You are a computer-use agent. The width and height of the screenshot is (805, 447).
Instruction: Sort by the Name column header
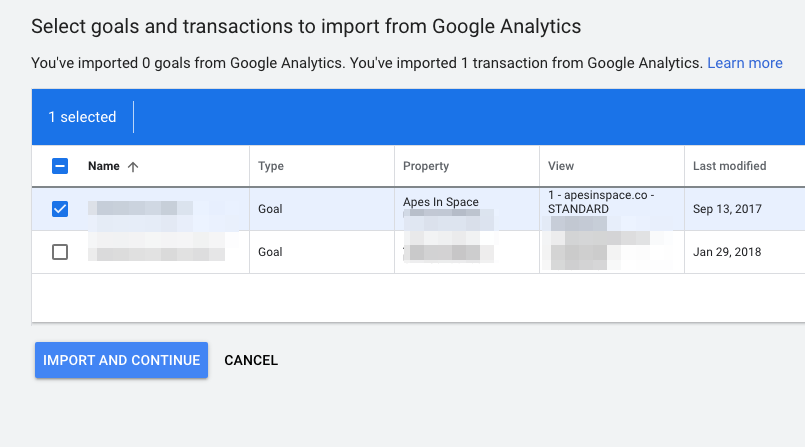(104, 166)
